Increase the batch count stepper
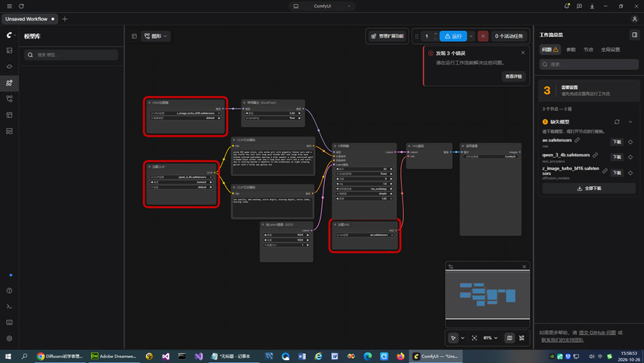 click(x=435, y=34)
